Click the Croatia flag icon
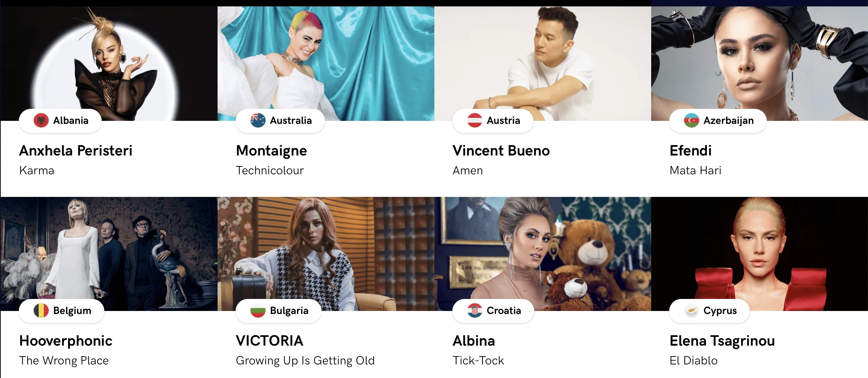This screenshot has width=868, height=378. (x=475, y=311)
